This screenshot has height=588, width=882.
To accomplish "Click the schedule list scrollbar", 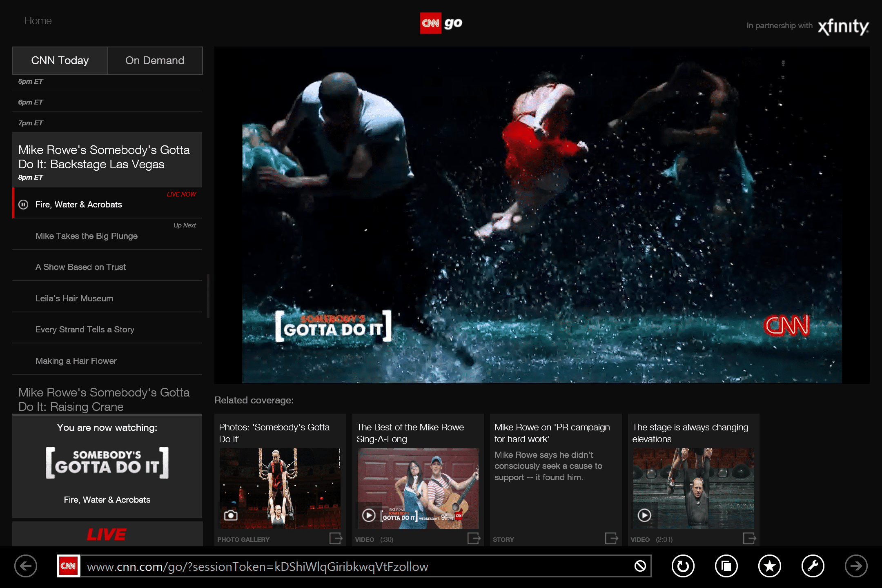I will point(208,296).
